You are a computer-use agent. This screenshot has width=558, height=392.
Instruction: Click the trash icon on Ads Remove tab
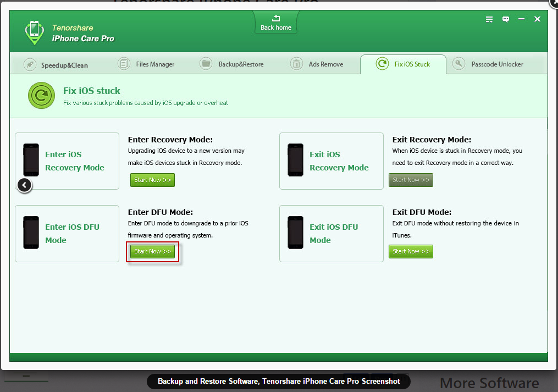tap(296, 64)
